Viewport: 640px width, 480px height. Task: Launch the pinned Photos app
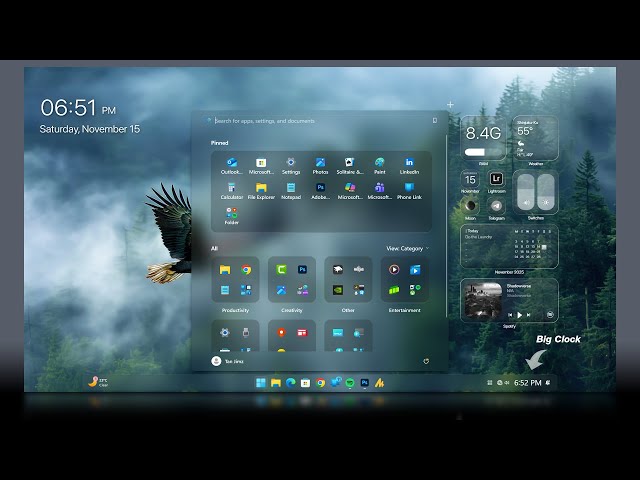[x=320, y=166]
